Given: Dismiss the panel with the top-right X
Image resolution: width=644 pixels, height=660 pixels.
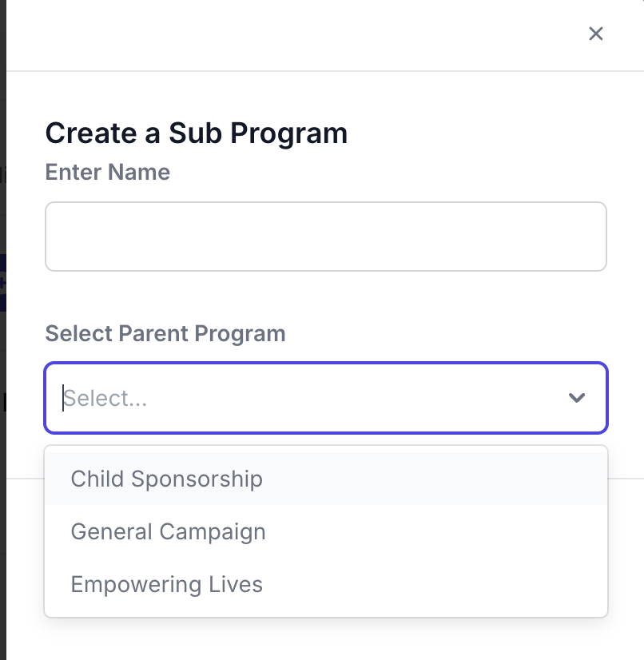Looking at the screenshot, I should [x=595, y=34].
